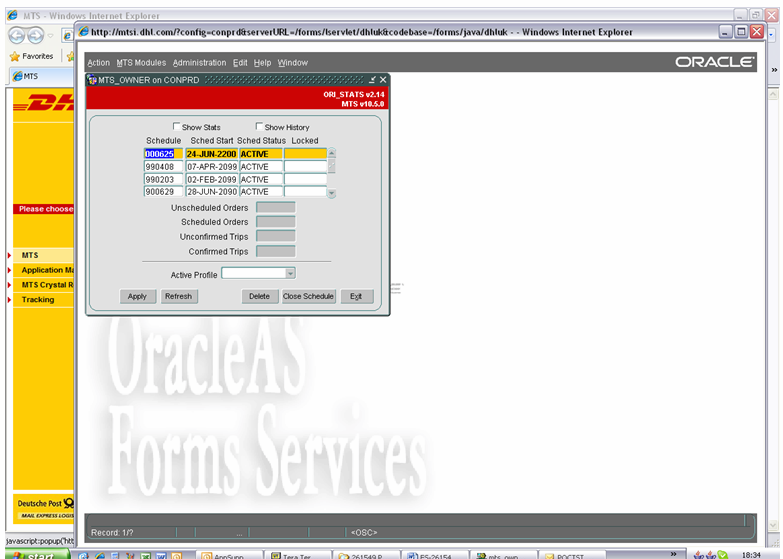Select the MTS browser tab in back window
The image size is (783, 559).
click(42, 76)
